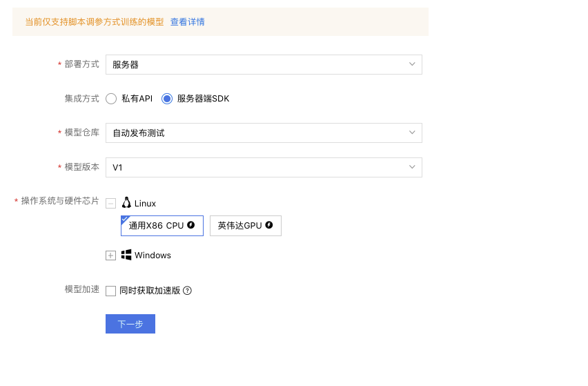Collapse the Linux tree node
Viewport: 588px width, 386px height.
coord(110,203)
